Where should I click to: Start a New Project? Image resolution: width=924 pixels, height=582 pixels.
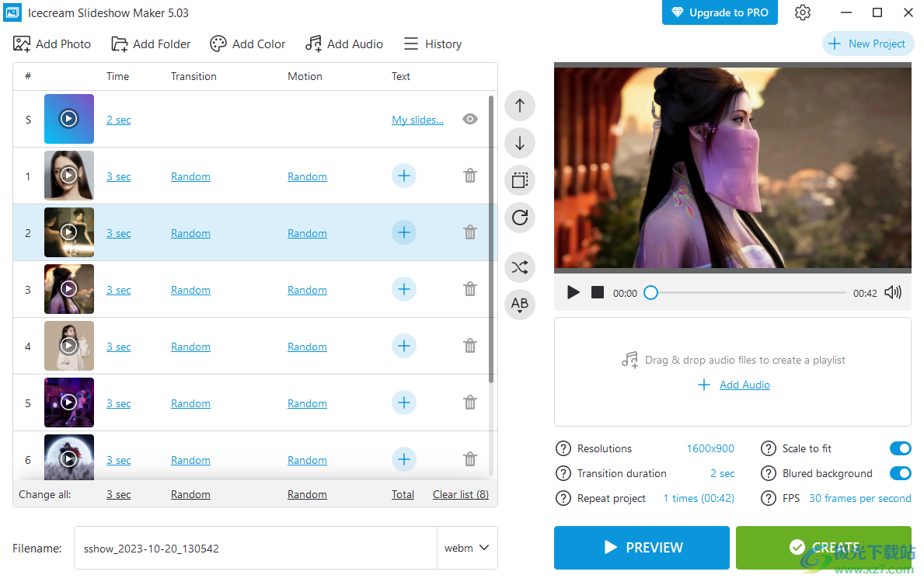pos(867,44)
